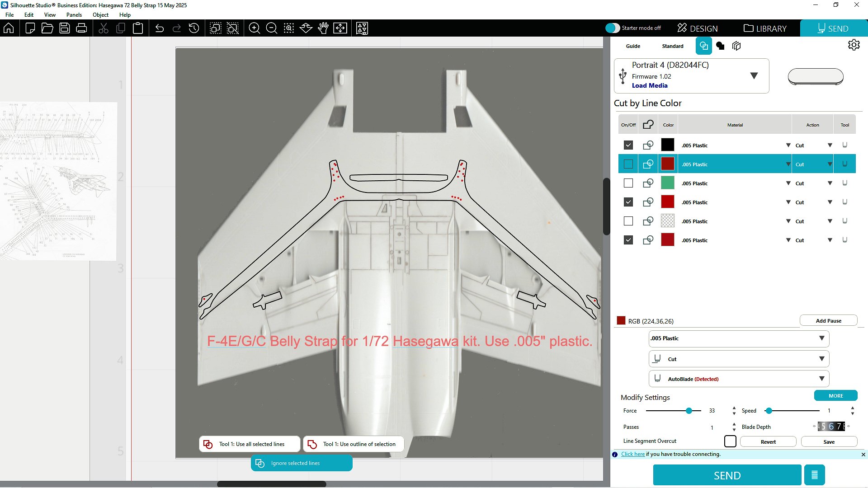Activate zoom selection tool

(x=289, y=28)
